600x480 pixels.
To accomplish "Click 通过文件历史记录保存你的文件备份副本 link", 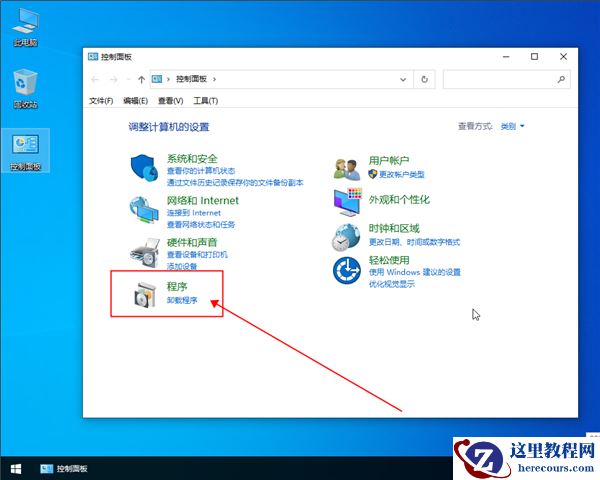I will pos(235,183).
